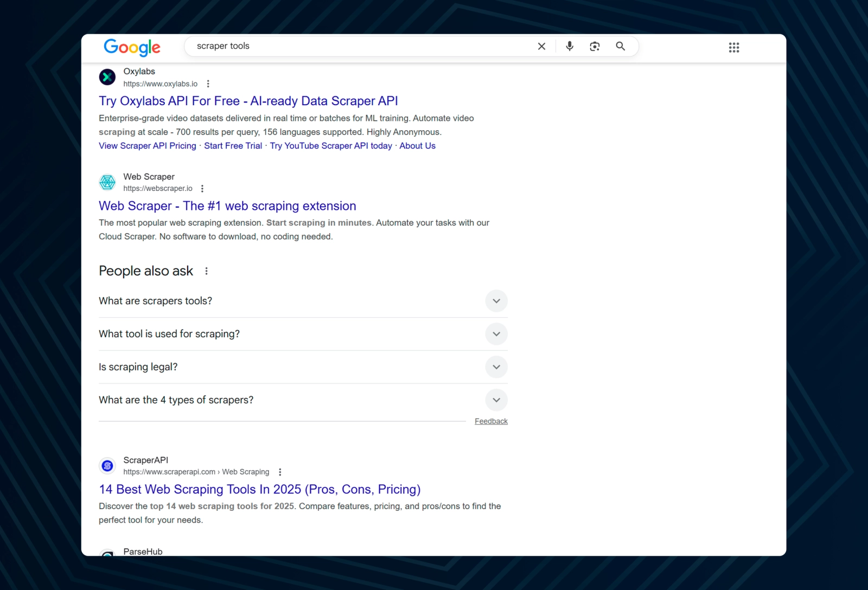This screenshot has width=868, height=590.
Task: Click the Web Scraper favicon
Action: 107,182
